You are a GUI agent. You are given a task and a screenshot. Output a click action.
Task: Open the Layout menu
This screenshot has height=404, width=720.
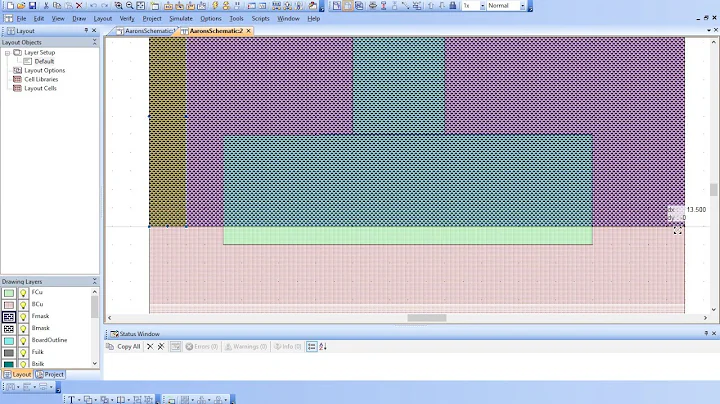pyautogui.click(x=102, y=19)
